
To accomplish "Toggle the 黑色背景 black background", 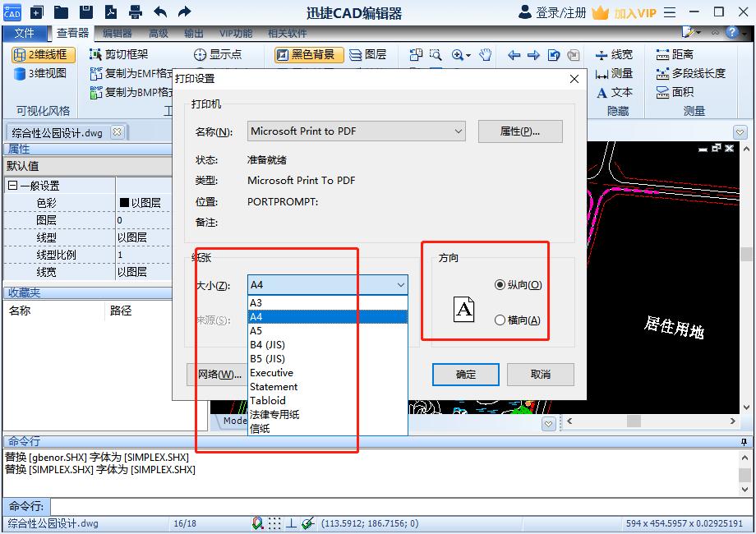I will tap(309, 54).
